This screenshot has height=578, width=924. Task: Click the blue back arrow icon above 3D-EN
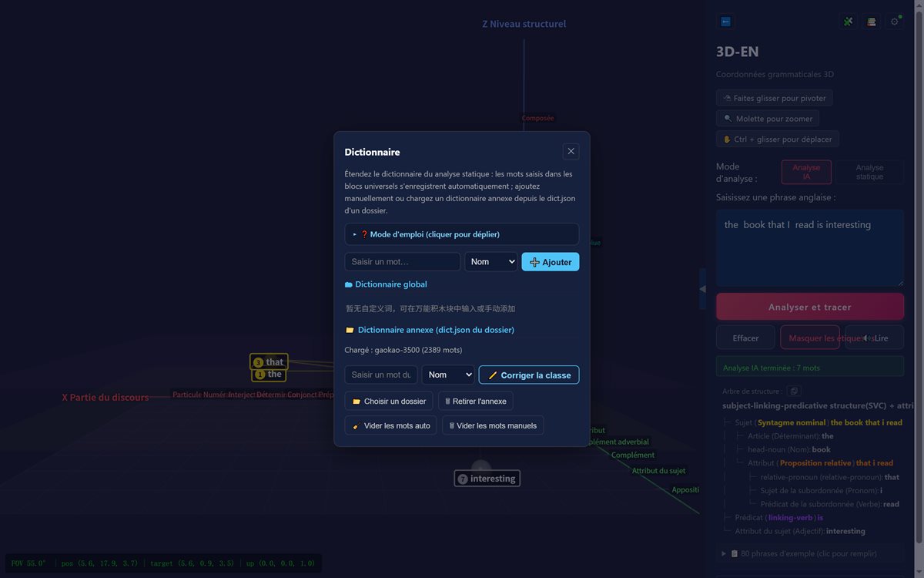tap(725, 22)
